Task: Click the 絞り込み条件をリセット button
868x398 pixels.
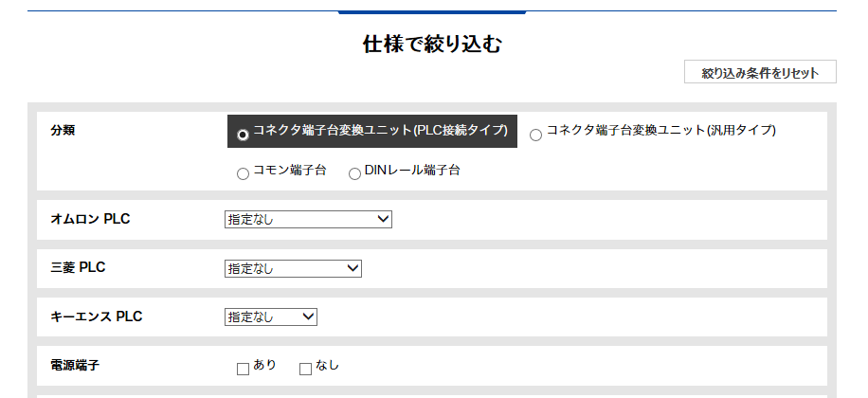Action: 760,72
